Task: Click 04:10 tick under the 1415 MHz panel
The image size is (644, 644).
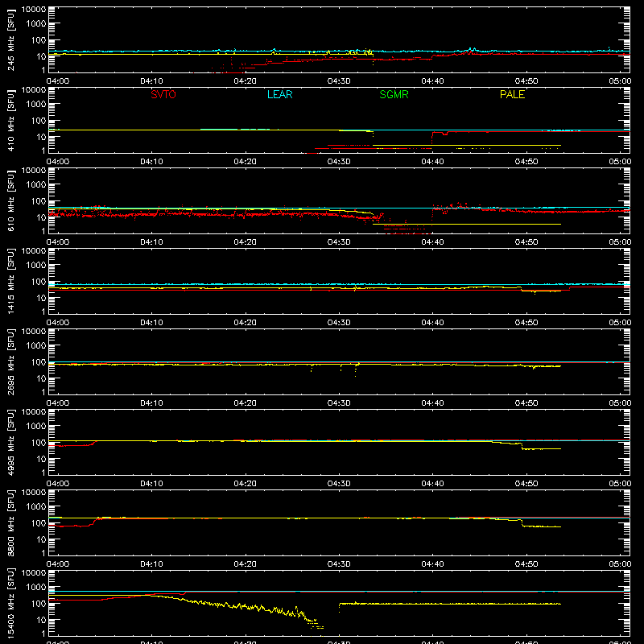Action: (x=151, y=323)
